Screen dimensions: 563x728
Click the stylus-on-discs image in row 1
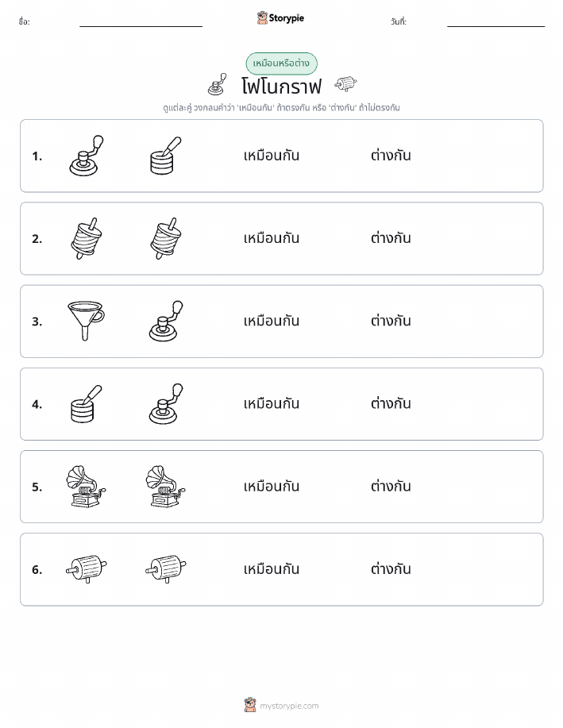(x=166, y=156)
